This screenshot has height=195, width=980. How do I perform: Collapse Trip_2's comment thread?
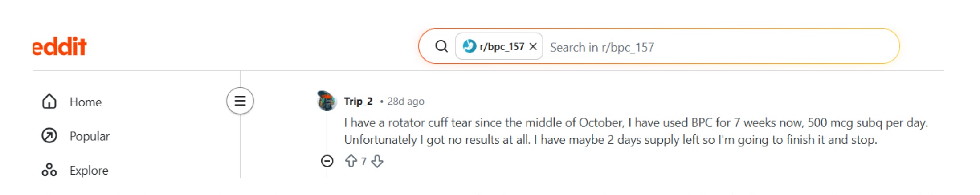[327, 161]
